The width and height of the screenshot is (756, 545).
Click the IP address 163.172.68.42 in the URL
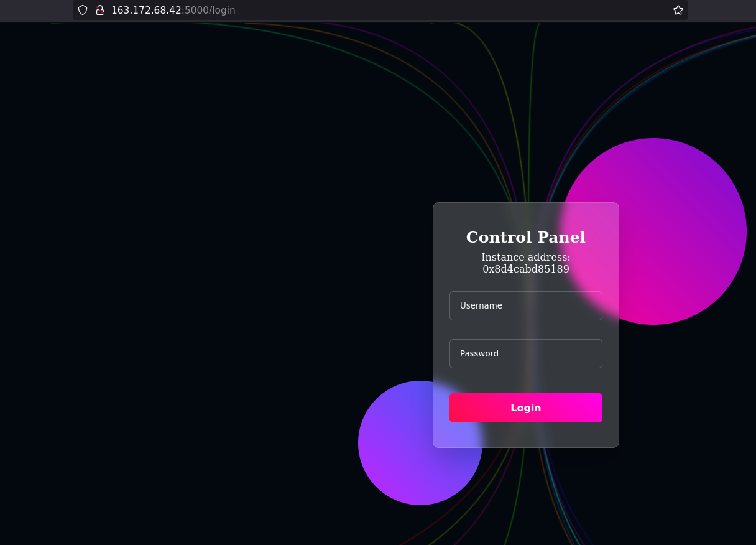coord(147,10)
